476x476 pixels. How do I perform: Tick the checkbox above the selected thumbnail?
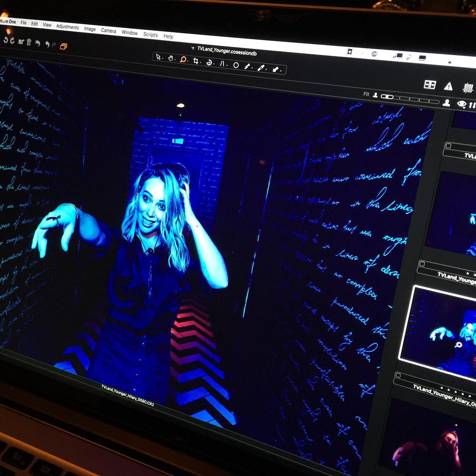[422, 264]
